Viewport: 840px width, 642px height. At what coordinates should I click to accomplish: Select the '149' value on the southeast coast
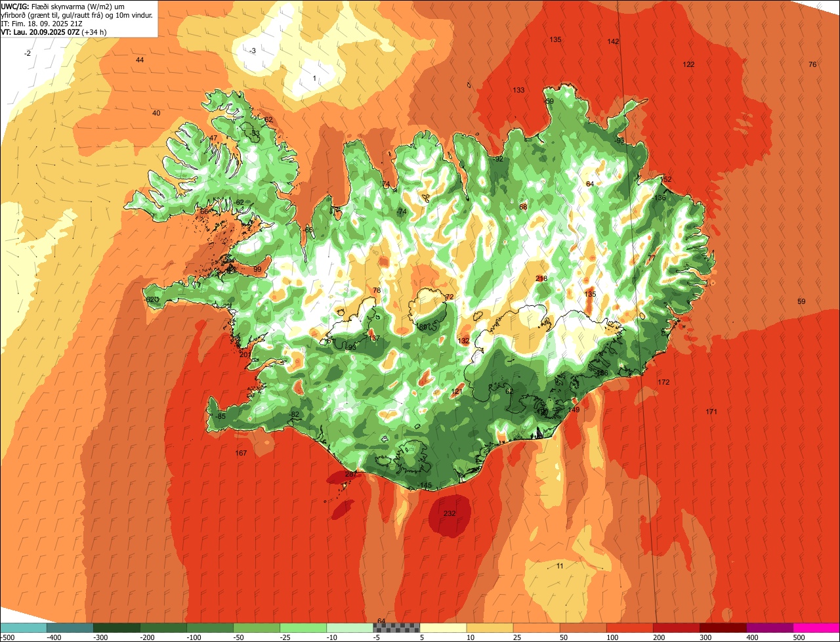click(574, 410)
